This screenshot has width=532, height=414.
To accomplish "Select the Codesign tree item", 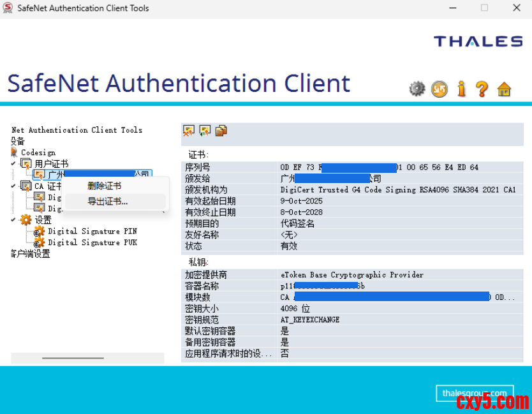I will tap(38, 152).
